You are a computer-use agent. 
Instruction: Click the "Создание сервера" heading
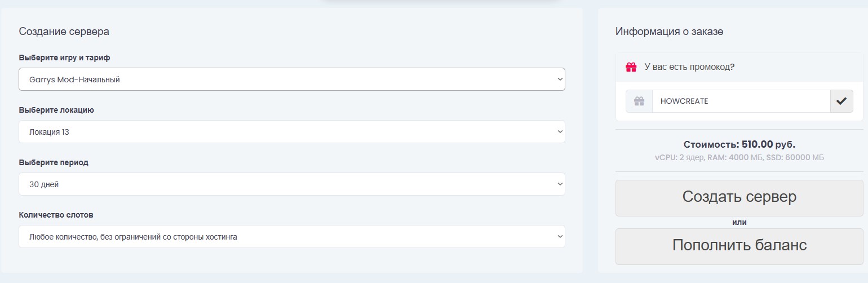tap(64, 32)
